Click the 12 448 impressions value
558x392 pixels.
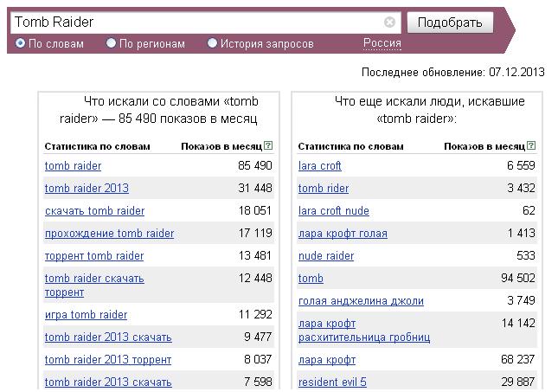(x=255, y=278)
